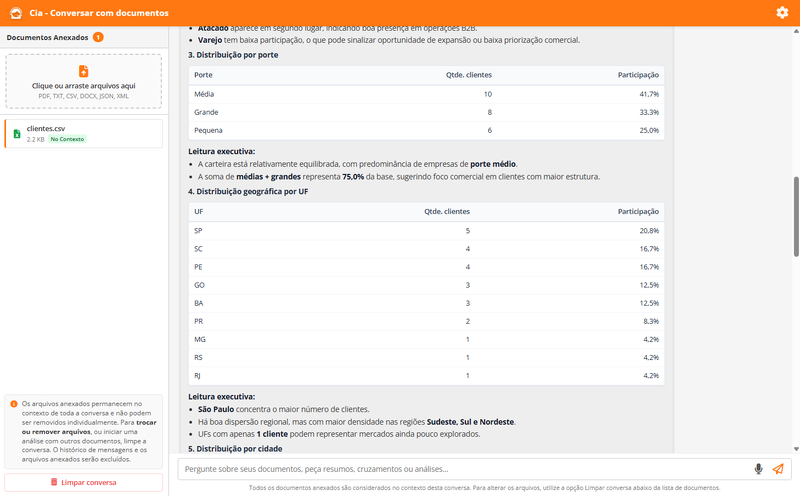Click the title Cia - Conversar com documentos

[99, 13]
